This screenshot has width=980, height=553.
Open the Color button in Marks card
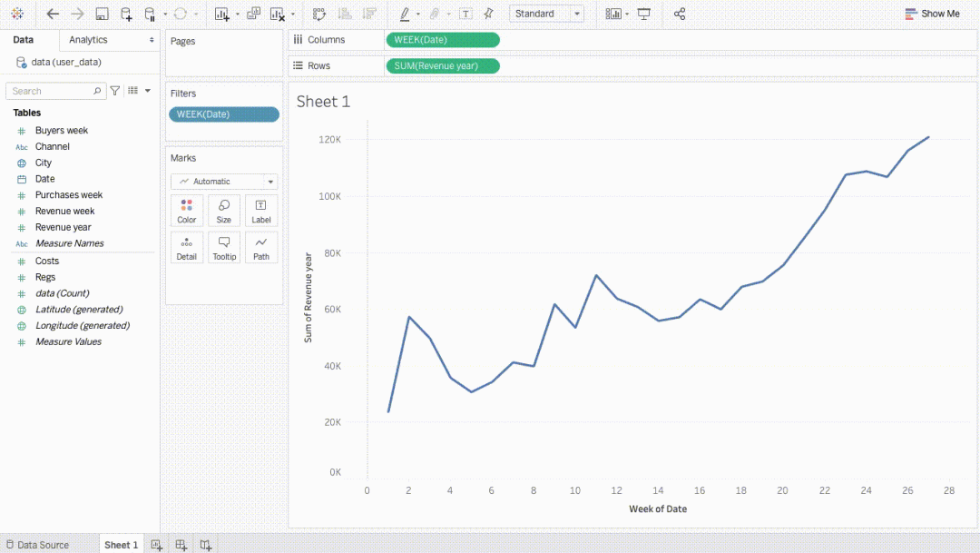tap(187, 211)
